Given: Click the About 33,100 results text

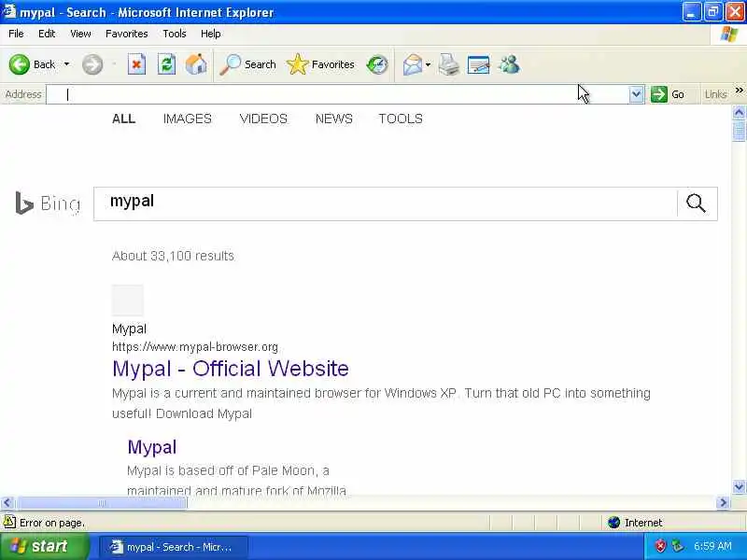Looking at the screenshot, I should pyautogui.click(x=173, y=256).
